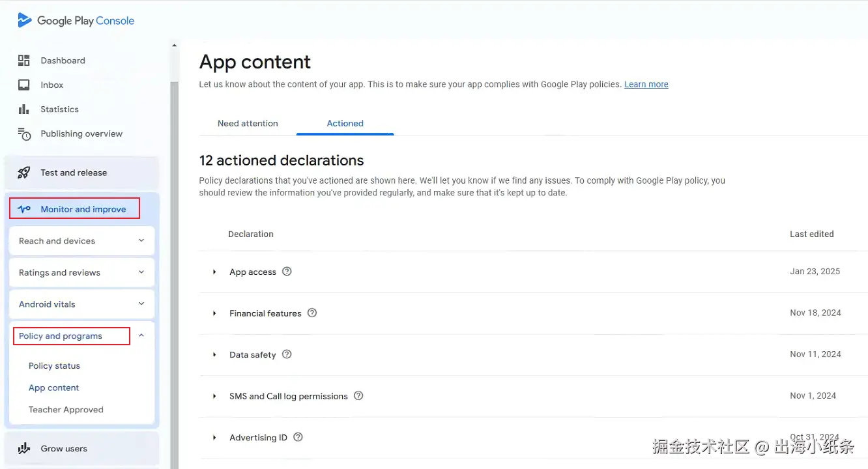868x469 pixels.
Task: Select the Actioned tab
Action: (345, 123)
